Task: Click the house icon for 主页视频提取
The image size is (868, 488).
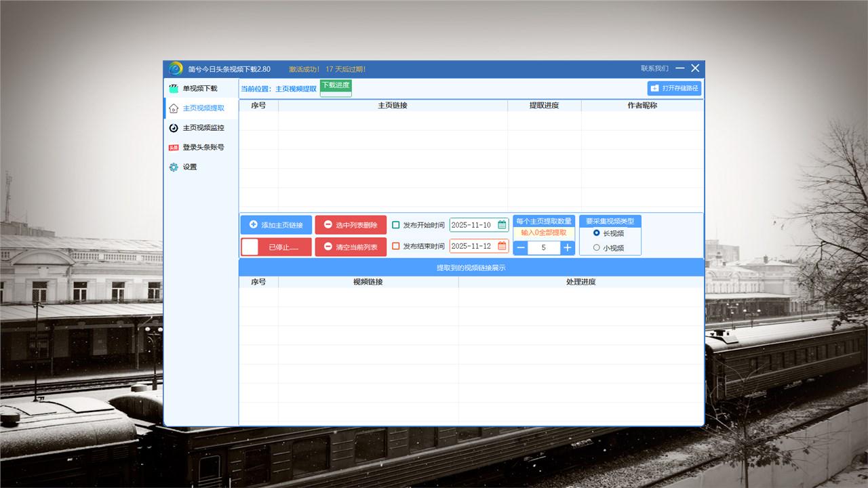Action: point(174,108)
